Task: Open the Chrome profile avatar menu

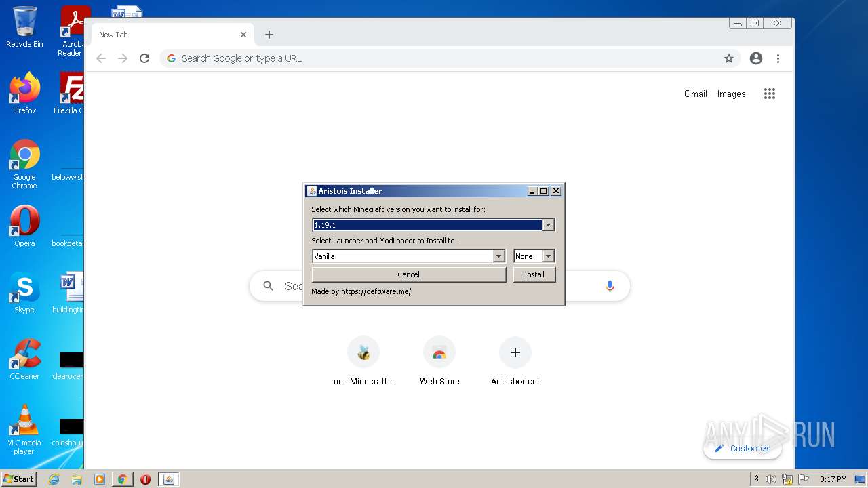Action: point(756,58)
